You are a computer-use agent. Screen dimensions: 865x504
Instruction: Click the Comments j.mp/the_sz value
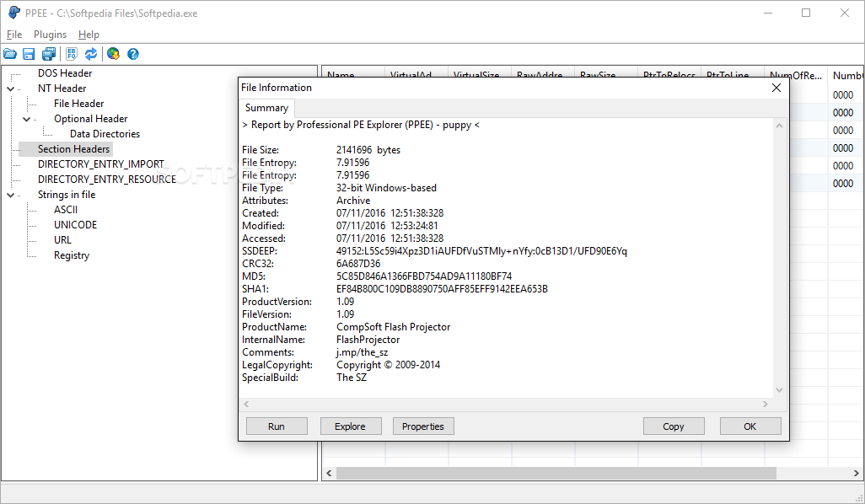[362, 352]
